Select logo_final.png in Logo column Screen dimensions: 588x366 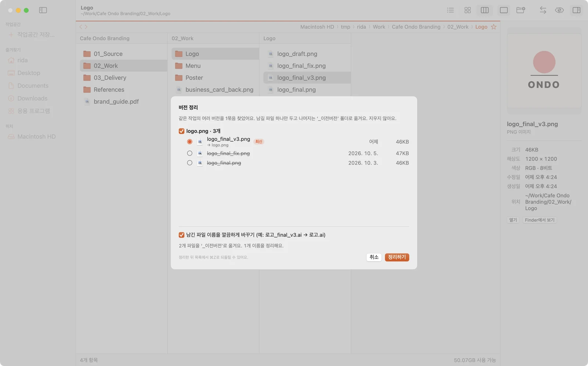(307, 90)
